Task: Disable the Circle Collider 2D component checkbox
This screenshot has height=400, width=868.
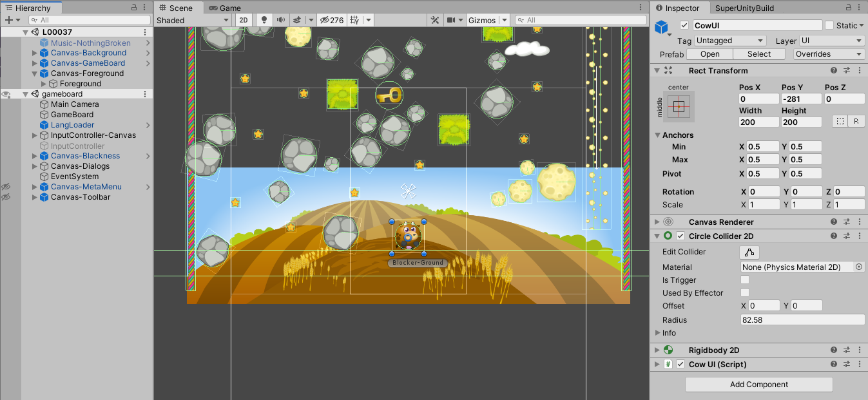Action: pyautogui.click(x=680, y=236)
